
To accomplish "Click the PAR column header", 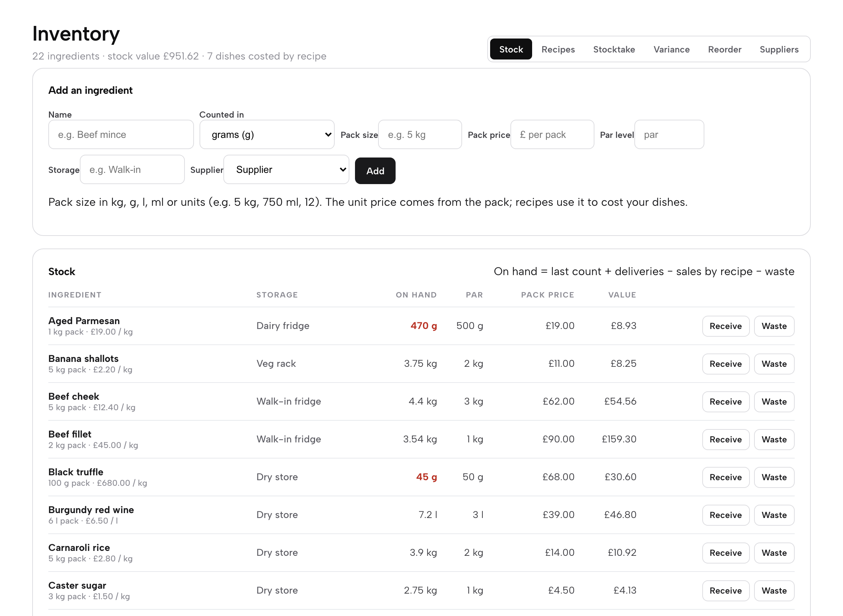I will point(474,295).
